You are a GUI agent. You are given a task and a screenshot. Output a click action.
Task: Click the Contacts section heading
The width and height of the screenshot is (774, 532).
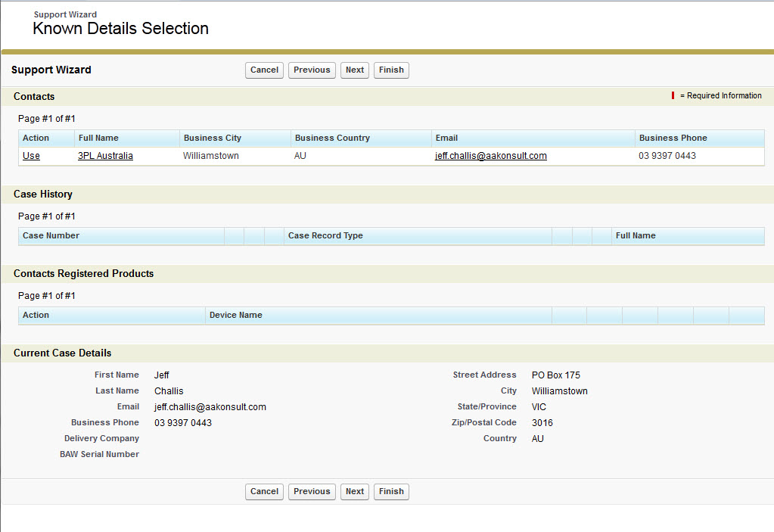click(34, 97)
